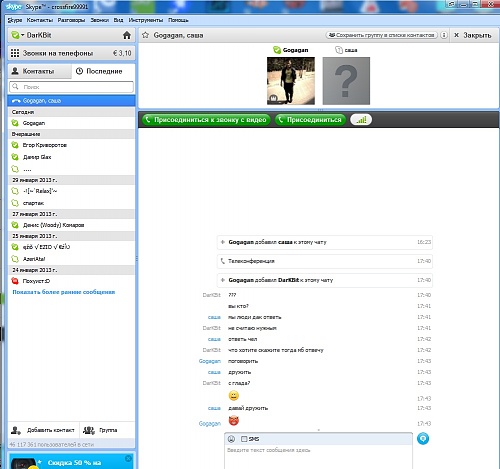The width and height of the screenshot is (500, 469).
Task: Open chat with Егор Криворотов
Action: [x=71, y=145]
